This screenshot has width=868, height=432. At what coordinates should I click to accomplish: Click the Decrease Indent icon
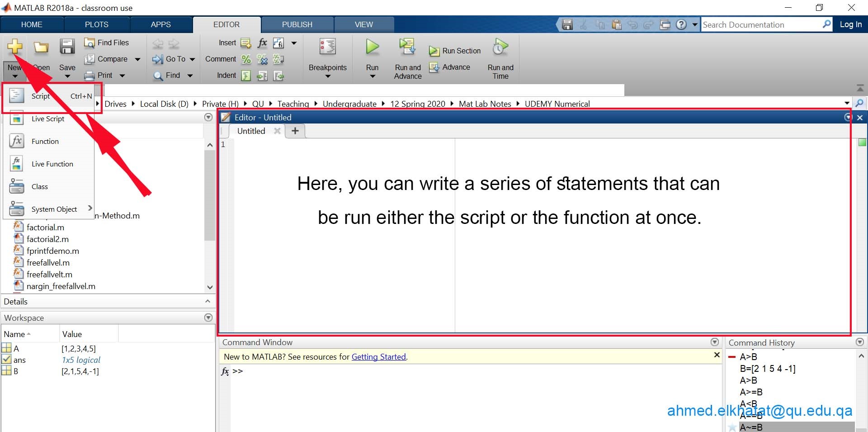pos(278,76)
